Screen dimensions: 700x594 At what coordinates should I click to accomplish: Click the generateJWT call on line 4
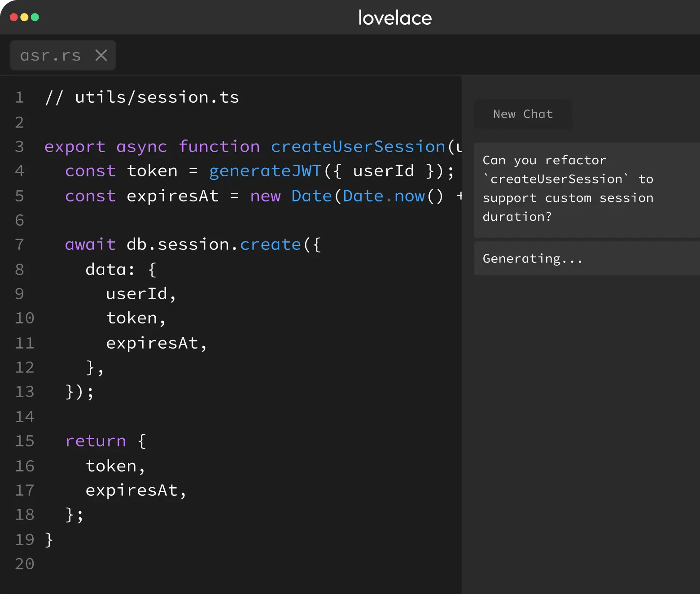pos(265,171)
